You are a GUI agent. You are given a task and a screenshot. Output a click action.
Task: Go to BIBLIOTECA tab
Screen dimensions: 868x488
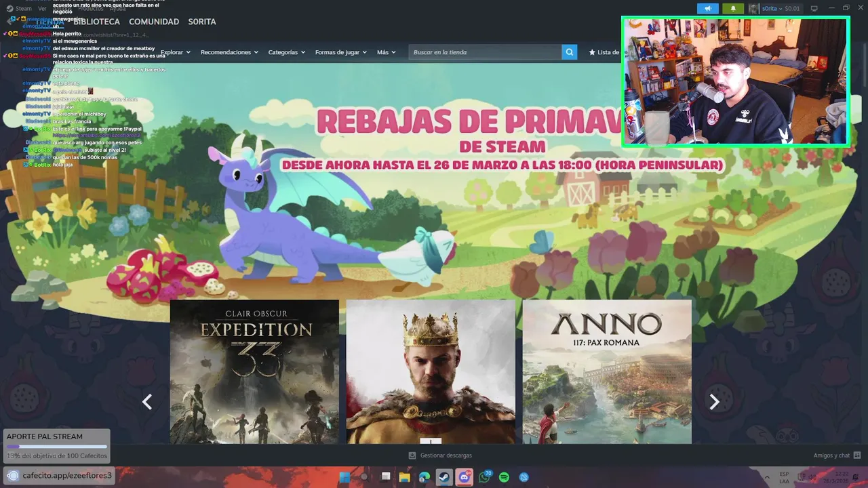(97, 22)
